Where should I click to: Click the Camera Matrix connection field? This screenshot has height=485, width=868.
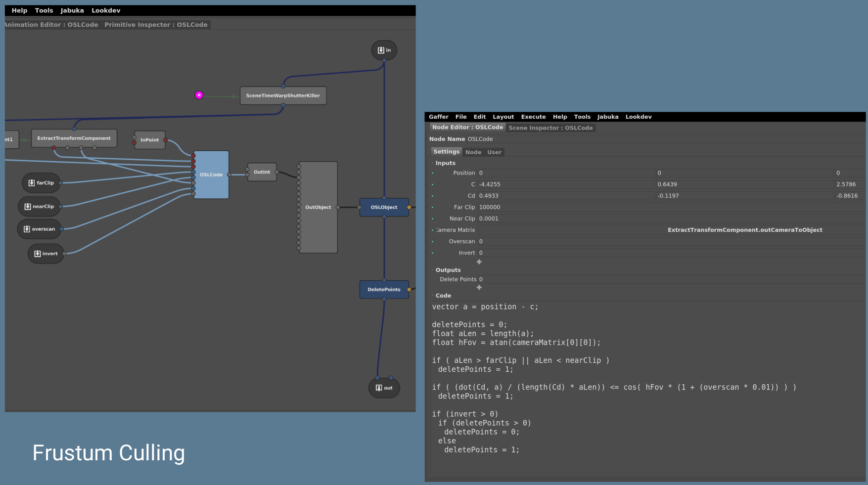(x=671, y=230)
